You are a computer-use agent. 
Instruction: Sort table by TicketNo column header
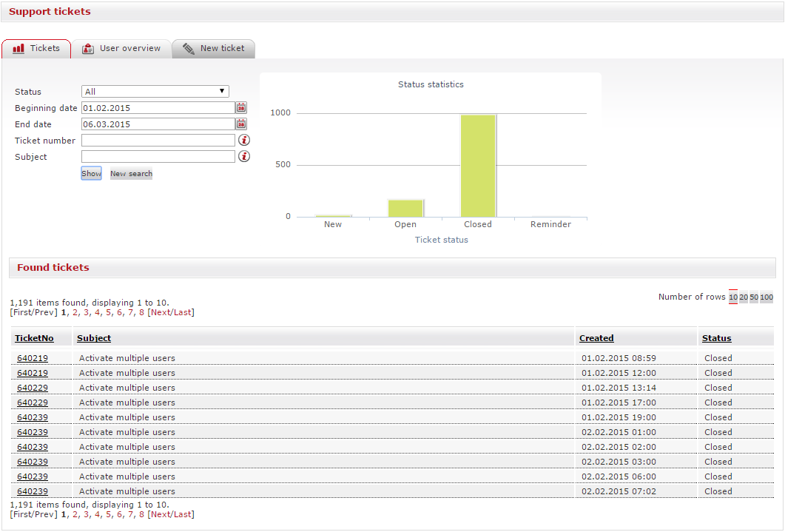pos(34,338)
